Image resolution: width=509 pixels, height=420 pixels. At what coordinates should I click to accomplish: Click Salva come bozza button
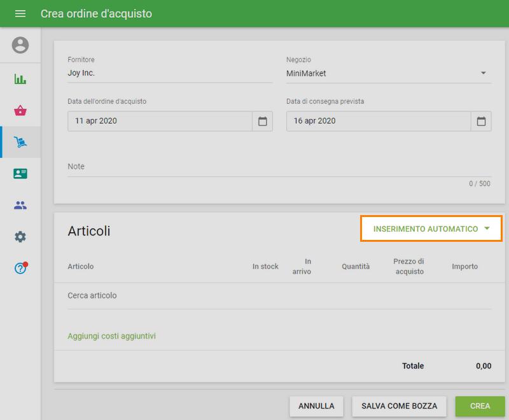[x=399, y=406]
